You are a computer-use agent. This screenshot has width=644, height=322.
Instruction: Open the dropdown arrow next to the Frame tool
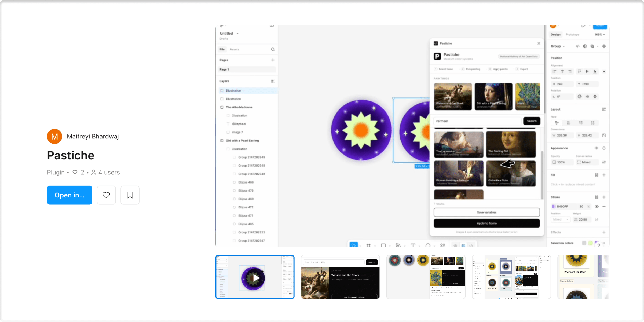(x=375, y=246)
